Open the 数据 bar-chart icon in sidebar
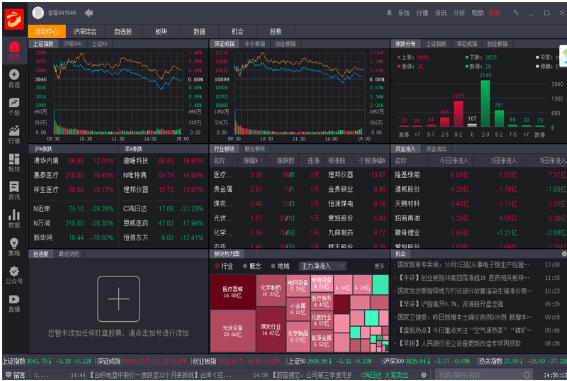 pyautogui.click(x=14, y=218)
